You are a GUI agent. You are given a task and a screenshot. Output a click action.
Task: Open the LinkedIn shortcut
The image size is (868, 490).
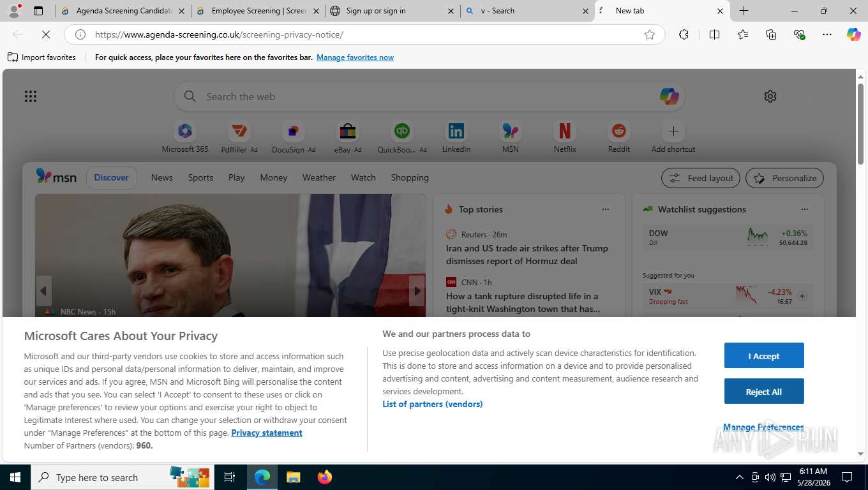coord(456,137)
